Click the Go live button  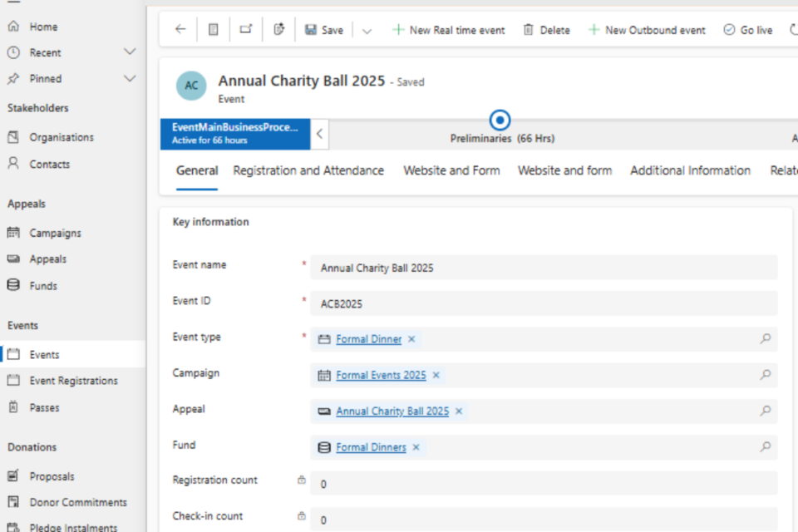[748, 30]
